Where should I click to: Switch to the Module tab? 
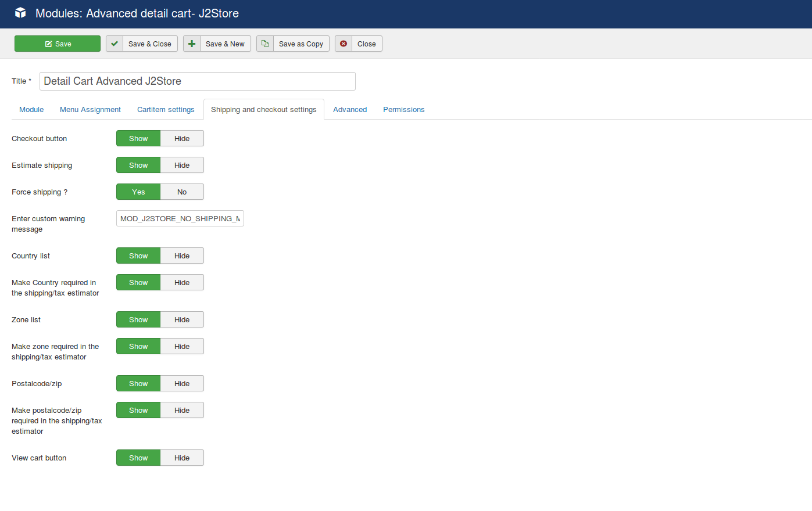(31, 109)
